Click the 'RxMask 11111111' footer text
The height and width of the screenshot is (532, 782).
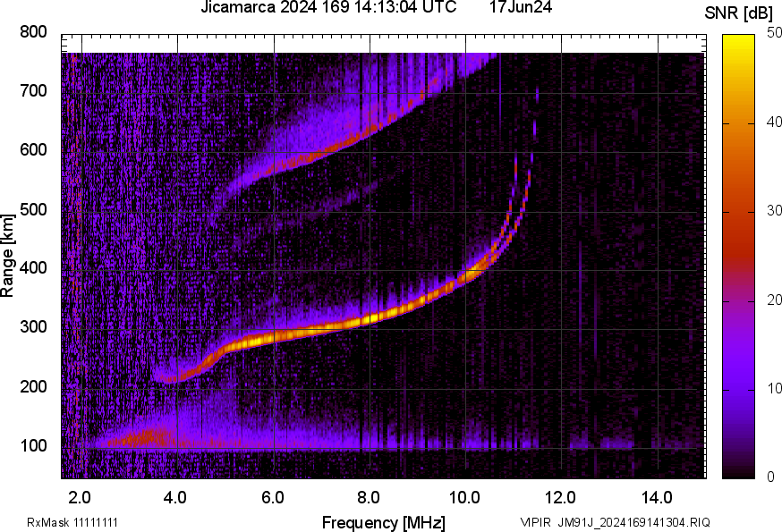click(72, 522)
